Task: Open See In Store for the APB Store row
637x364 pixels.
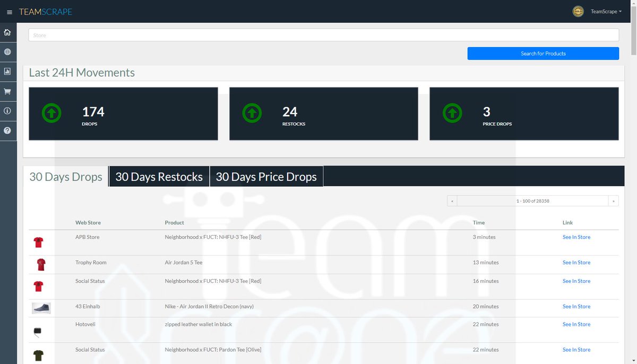Action: 576,237
